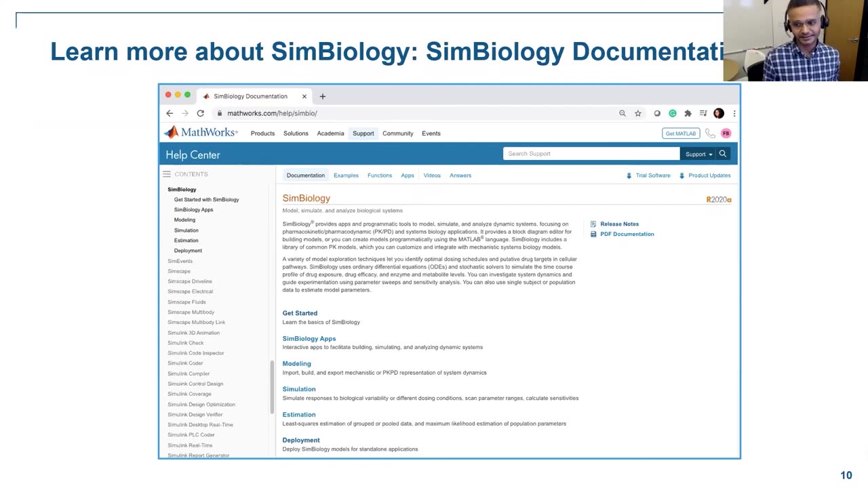Viewport: 868px width, 488px height.
Task: Switch to the Functions tab
Action: click(380, 176)
